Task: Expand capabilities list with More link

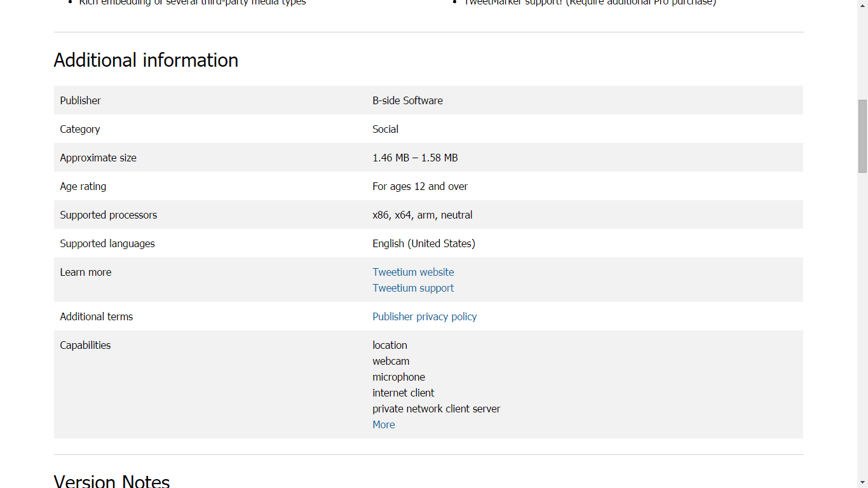Action: pos(384,424)
